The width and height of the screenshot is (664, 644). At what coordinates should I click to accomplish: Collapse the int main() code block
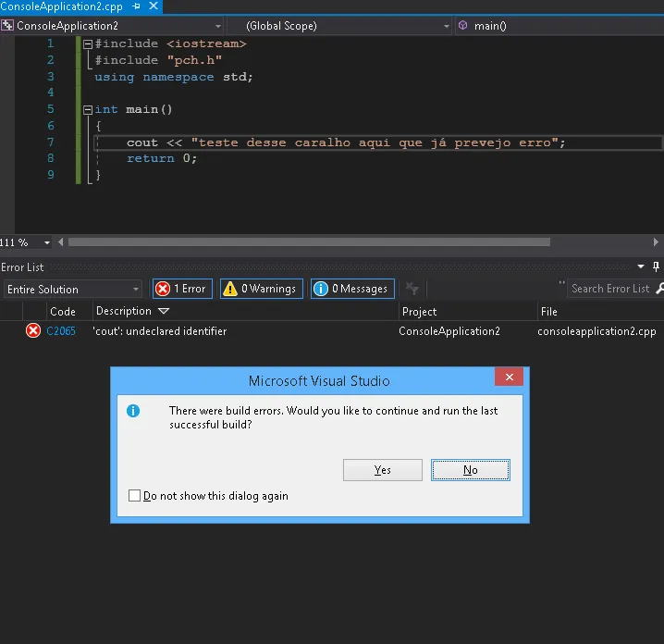click(x=87, y=109)
